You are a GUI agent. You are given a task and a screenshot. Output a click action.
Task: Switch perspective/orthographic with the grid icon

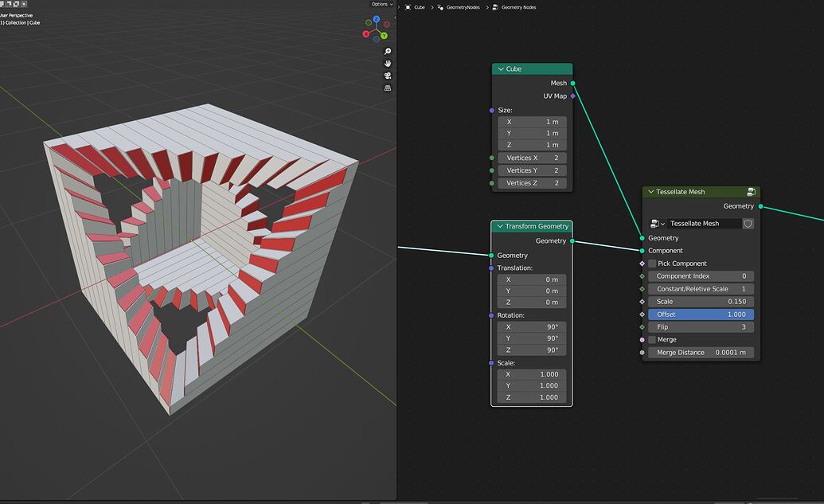(x=388, y=88)
